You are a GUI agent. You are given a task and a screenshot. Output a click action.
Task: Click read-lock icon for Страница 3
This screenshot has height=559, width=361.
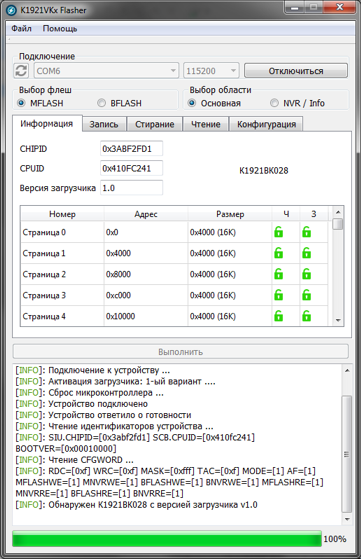coord(279,295)
